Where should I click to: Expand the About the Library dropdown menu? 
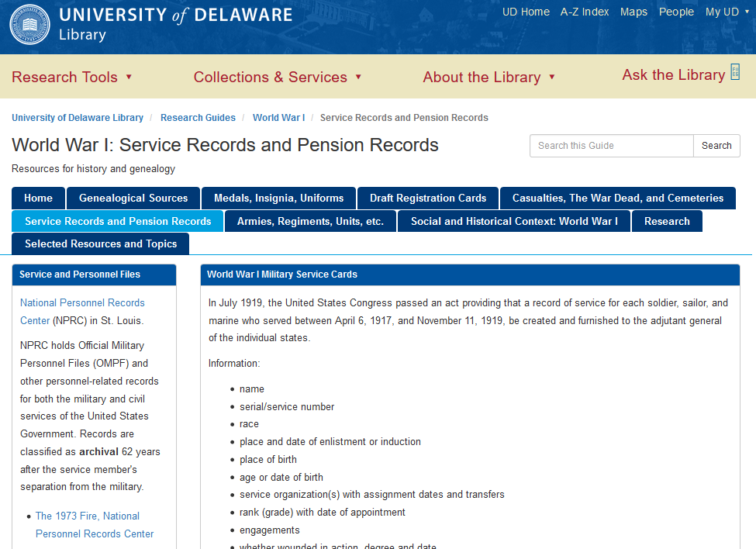coord(489,77)
